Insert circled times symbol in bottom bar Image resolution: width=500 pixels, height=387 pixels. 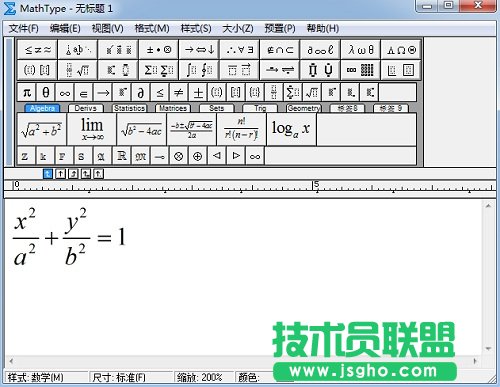click(179, 156)
